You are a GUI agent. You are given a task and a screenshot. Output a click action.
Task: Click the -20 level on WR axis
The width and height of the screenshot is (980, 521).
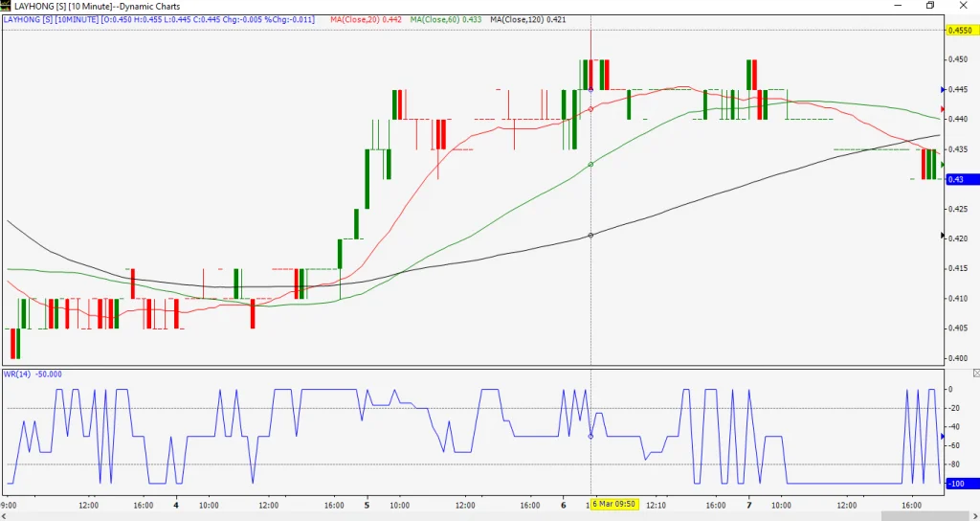pos(955,408)
